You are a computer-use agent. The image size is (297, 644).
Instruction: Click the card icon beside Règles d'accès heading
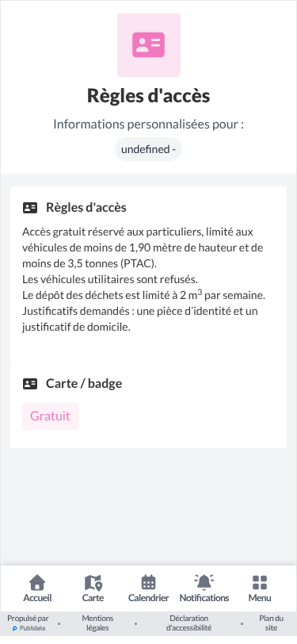click(30, 208)
